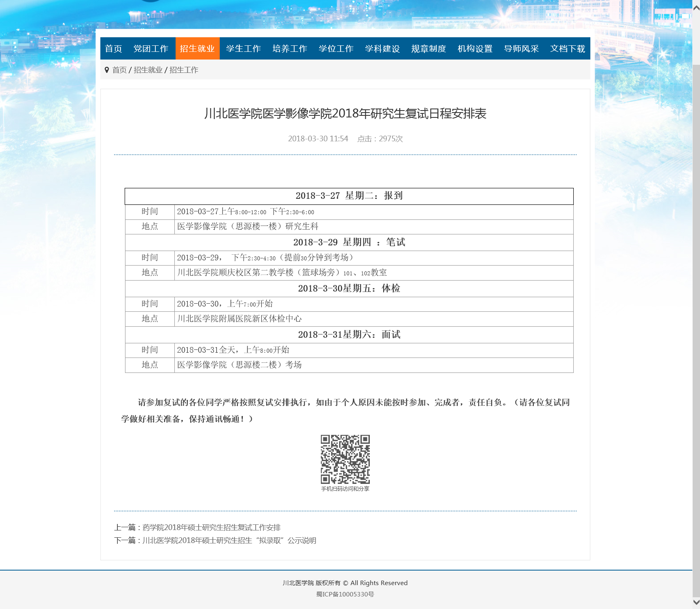Click 招生工作 breadcrumb link
This screenshot has width=700, height=609.
(x=184, y=70)
